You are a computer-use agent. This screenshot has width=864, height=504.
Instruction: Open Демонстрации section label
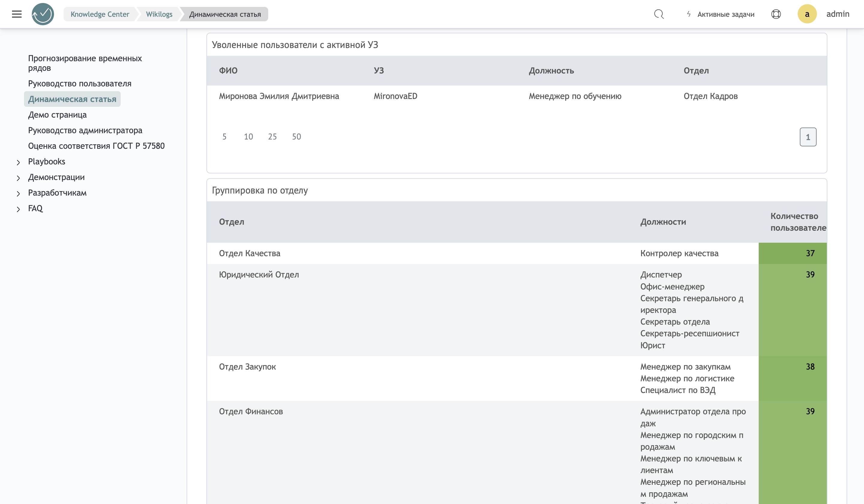pos(56,177)
